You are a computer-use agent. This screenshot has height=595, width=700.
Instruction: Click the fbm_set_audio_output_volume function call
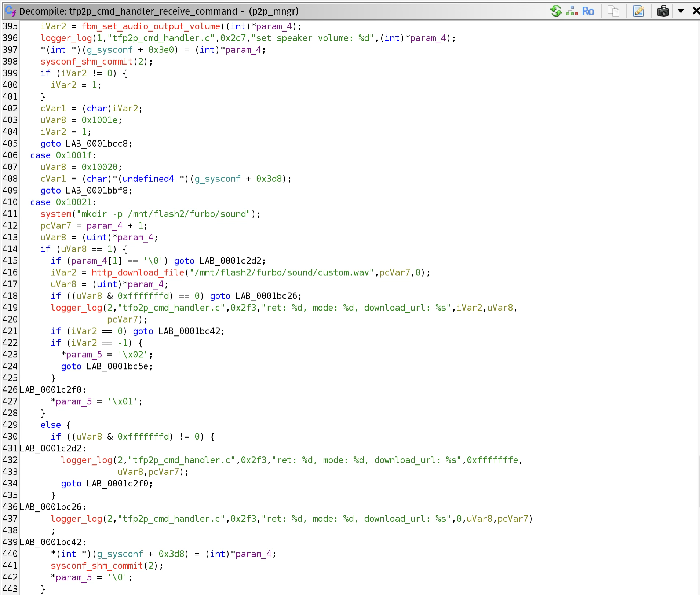(151, 26)
